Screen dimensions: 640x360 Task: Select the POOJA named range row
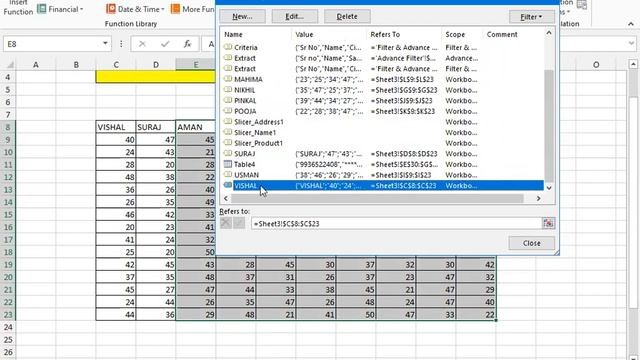pyautogui.click(x=383, y=111)
